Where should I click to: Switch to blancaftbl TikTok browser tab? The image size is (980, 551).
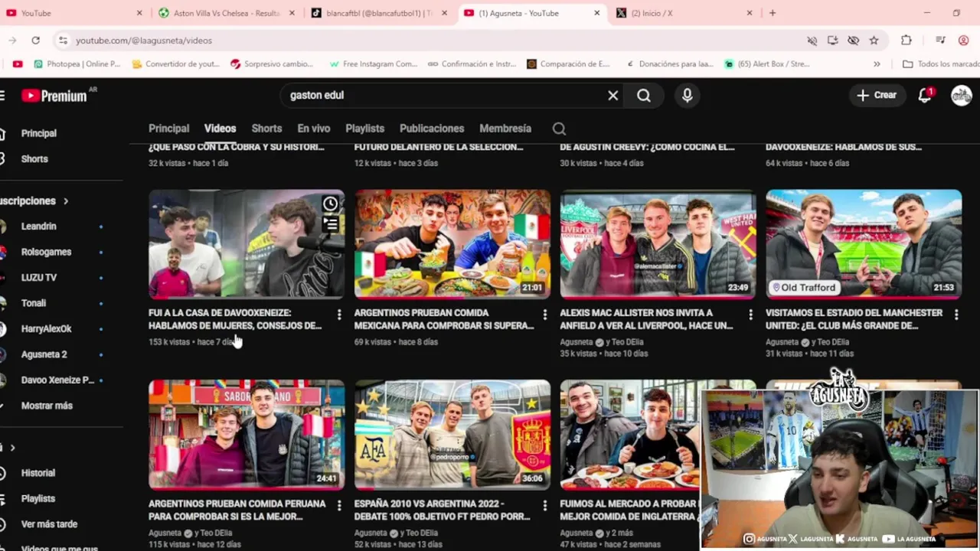tap(378, 13)
